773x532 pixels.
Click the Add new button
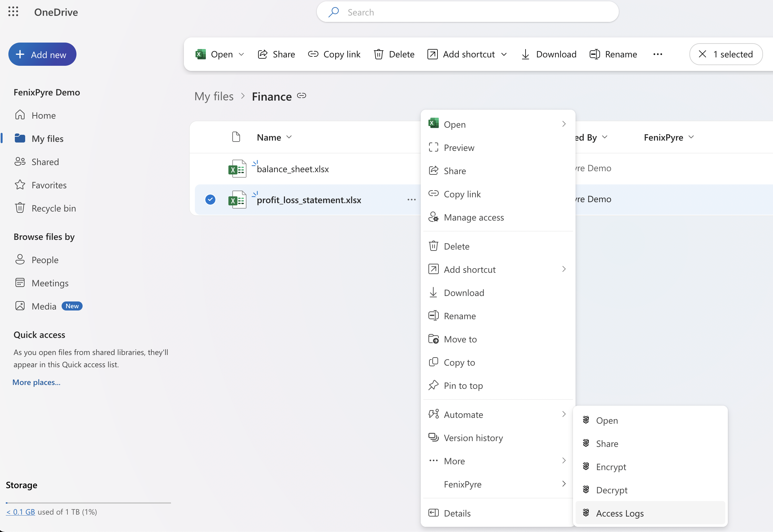click(x=42, y=54)
